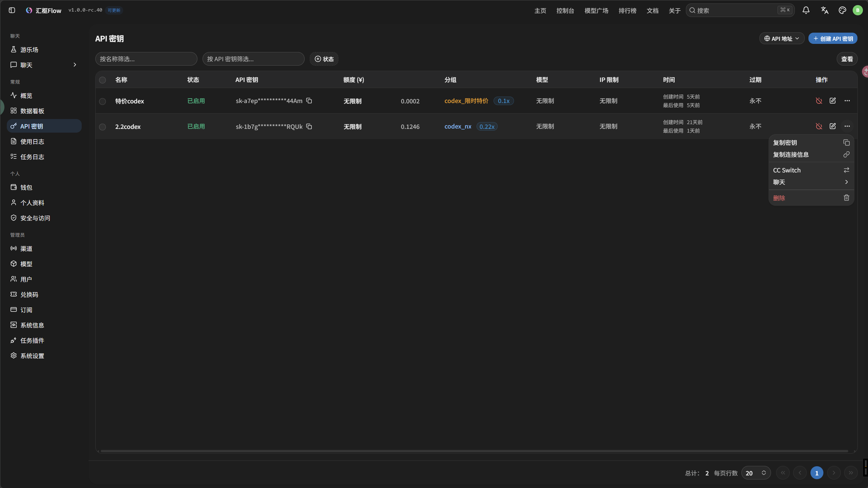Edit the 2.2codex key
The image size is (868, 488).
833,126
